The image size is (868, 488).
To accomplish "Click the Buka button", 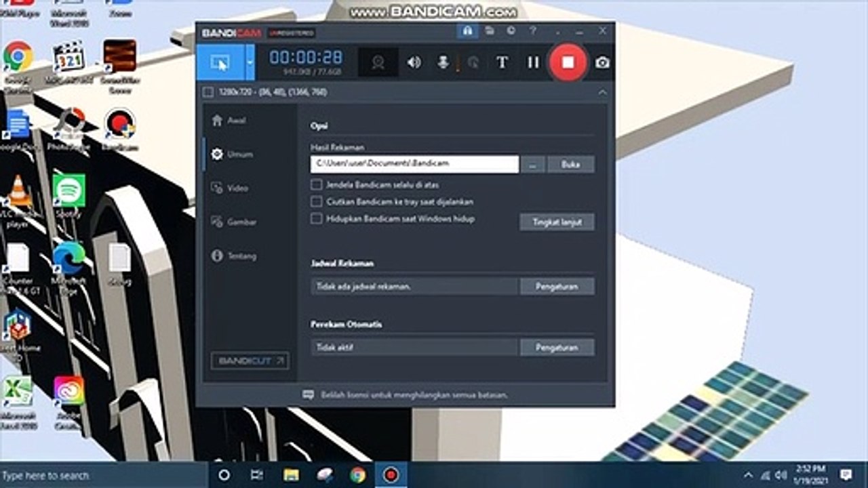I will (x=571, y=164).
